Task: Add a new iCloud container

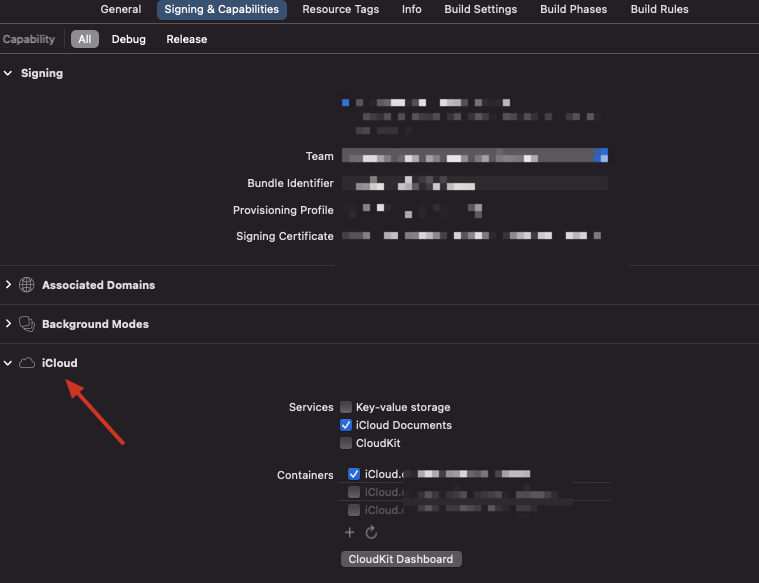Action: pos(349,533)
